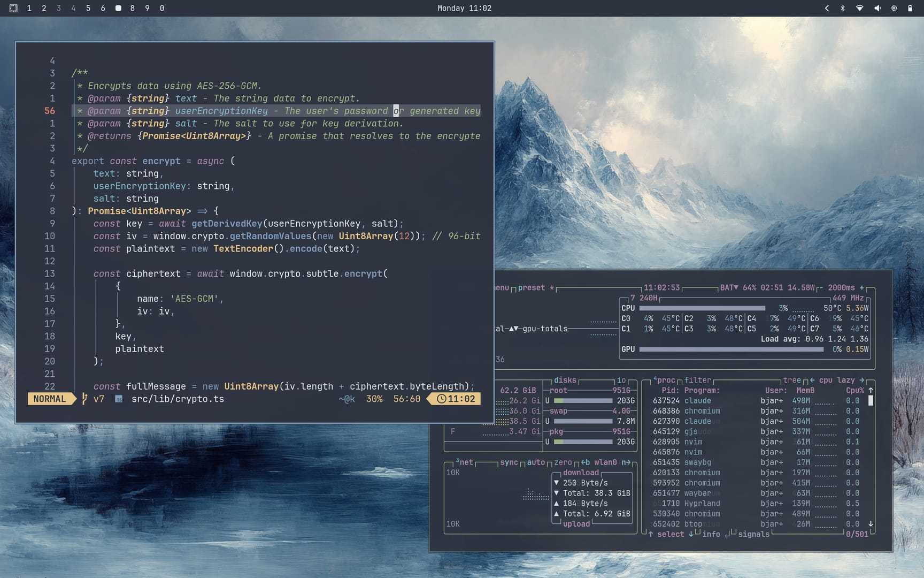924x578 pixels.
Task: Click the battery icon in the top bar
Action: point(910,8)
